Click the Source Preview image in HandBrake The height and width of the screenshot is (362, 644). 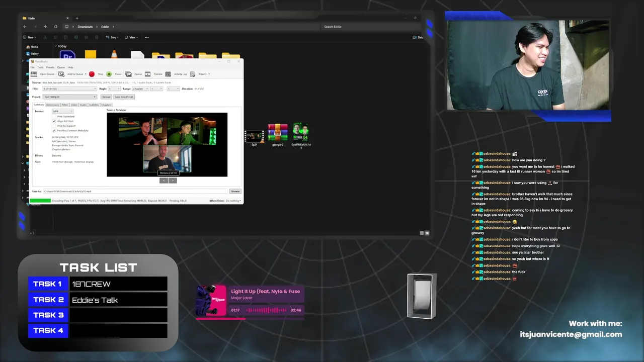pyautogui.click(x=167, y=145)
